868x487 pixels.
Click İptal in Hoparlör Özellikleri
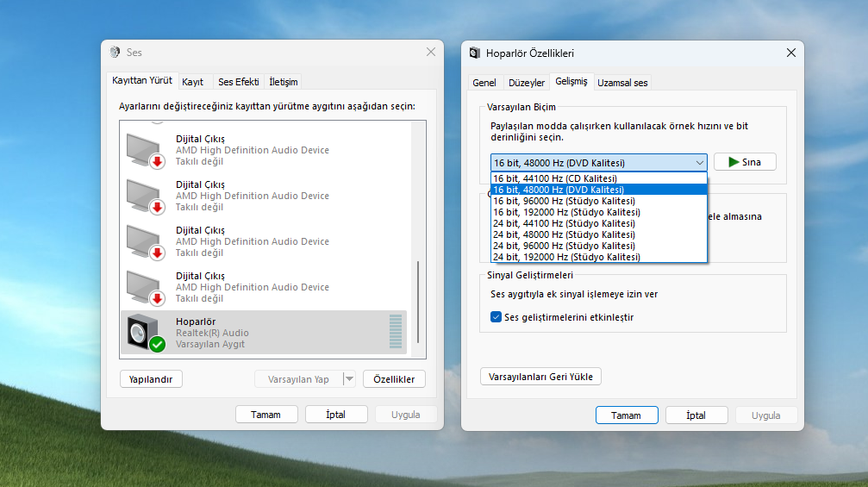coord(696,415)
